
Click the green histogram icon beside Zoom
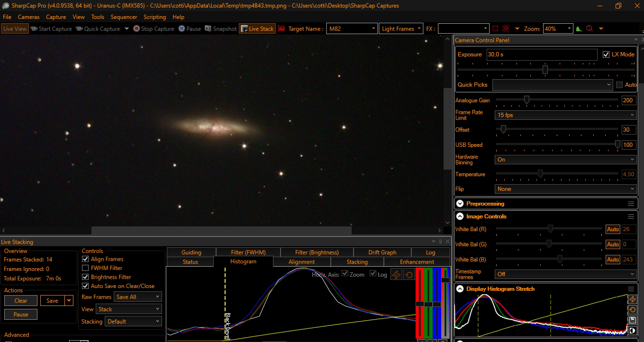coord(579,29)
